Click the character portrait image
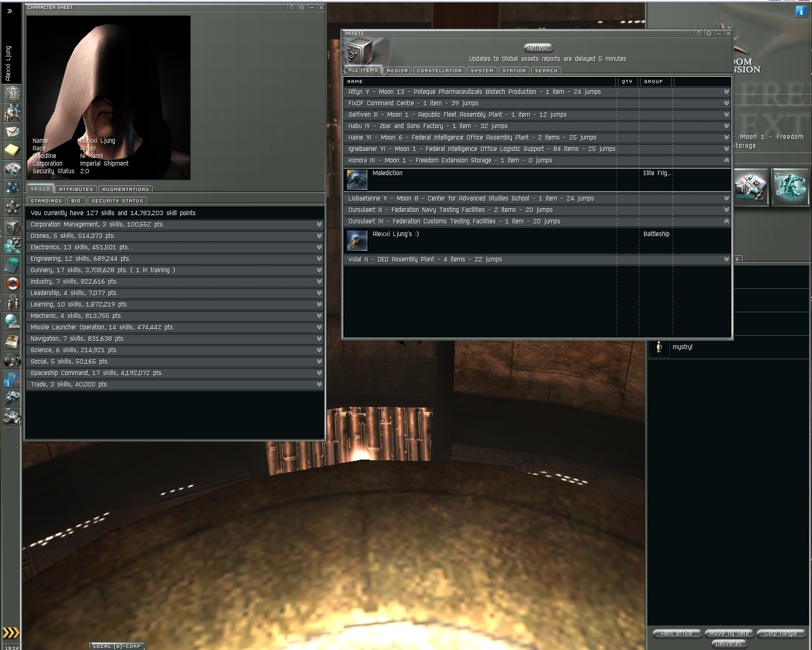 (108, 98)
